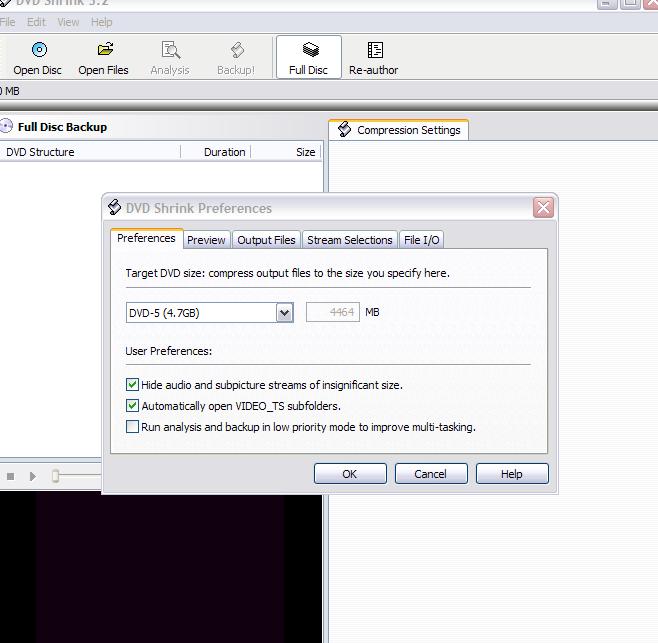
Task: Click the Open Files folder icon
Action: (x=105, y=50)
